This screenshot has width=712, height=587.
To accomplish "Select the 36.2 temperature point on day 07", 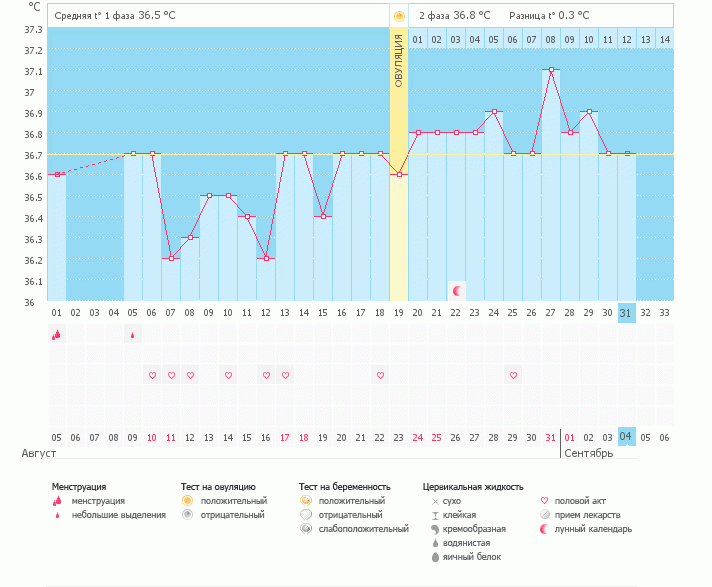I will coord(171,258).
